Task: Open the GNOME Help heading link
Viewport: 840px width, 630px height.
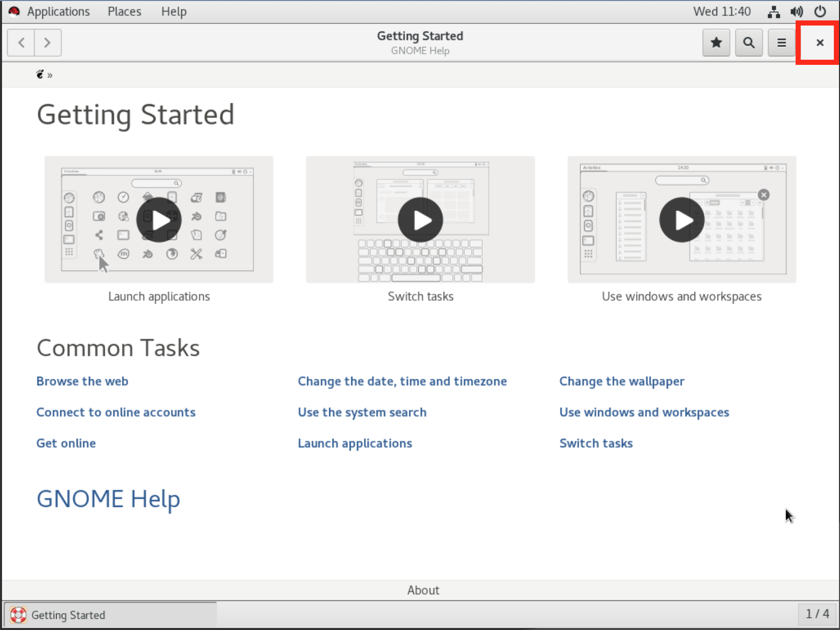Action: click(108, 499)
